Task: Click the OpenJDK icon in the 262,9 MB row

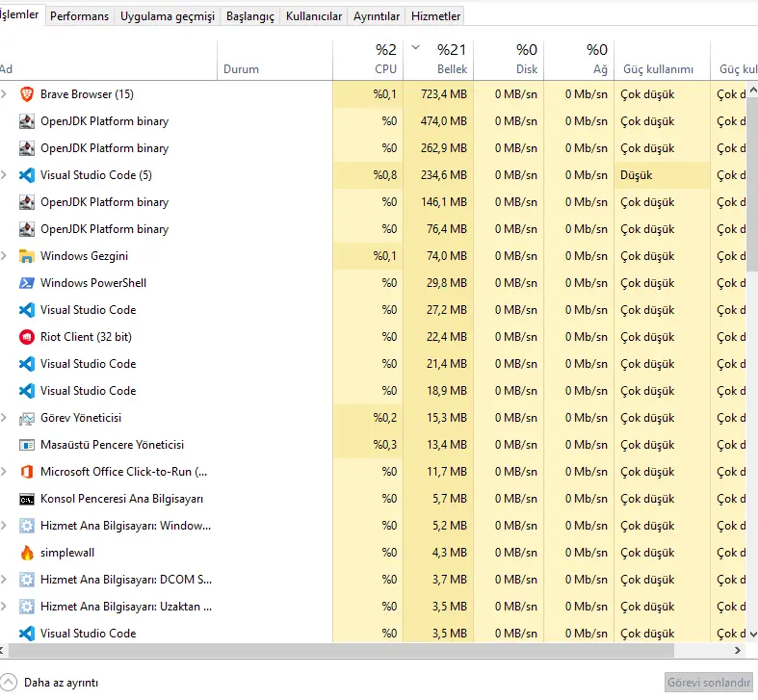Action: coord(27,148)
